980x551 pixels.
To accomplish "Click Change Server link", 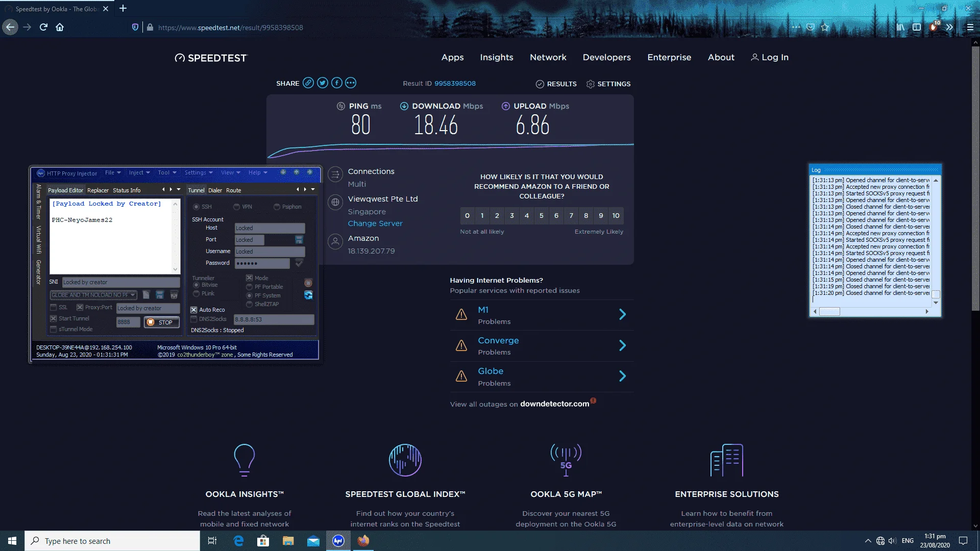I will [x=375, y=223].
